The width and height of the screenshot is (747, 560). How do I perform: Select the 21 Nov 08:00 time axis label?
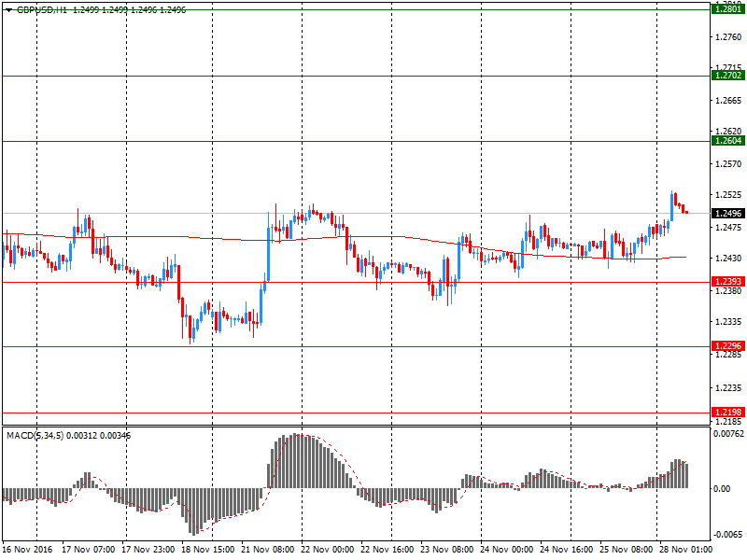click(x=268, y=549)
